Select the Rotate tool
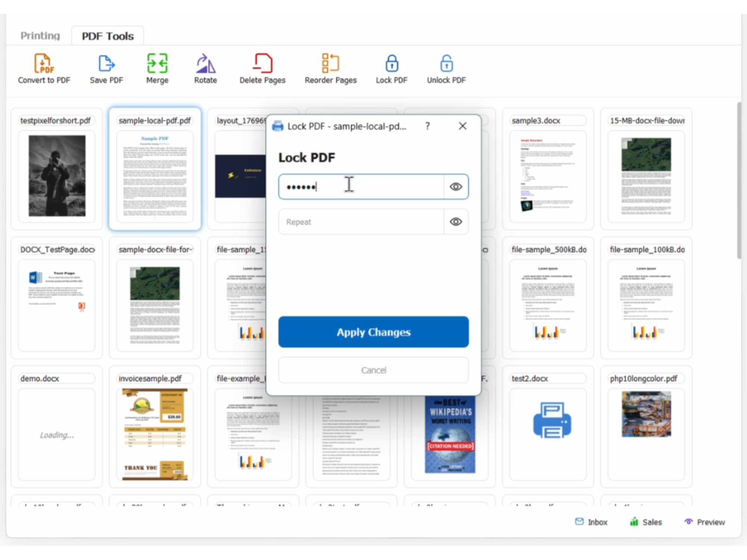The width and height of the screenshot is (747, 560). [205, 68]
